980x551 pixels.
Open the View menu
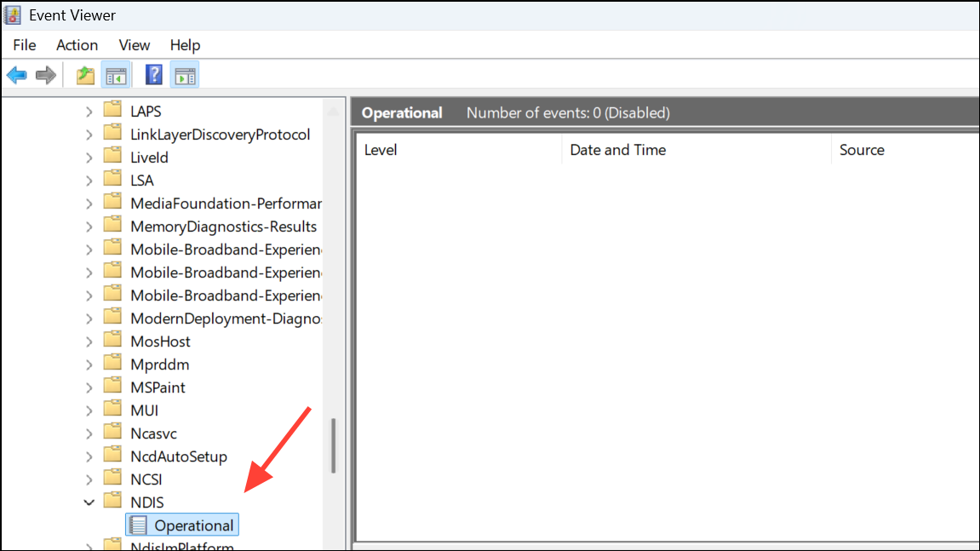(x=135, y=45)
